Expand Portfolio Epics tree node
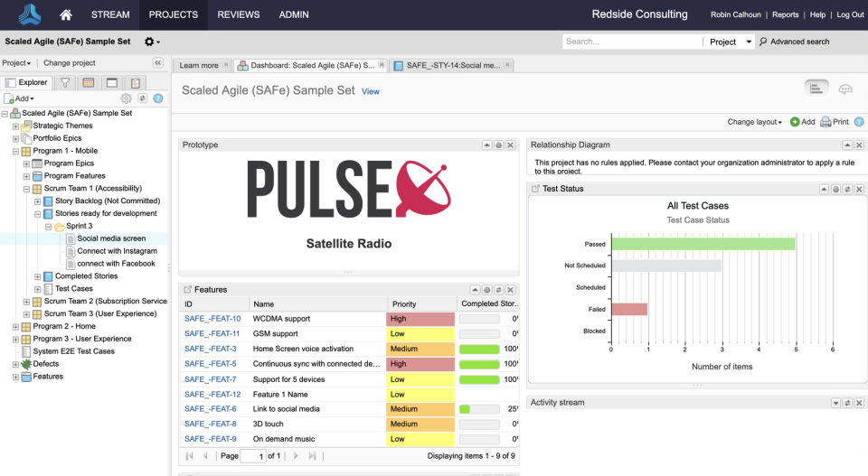Viewport: 868px width, 476px height. [15, 139]
